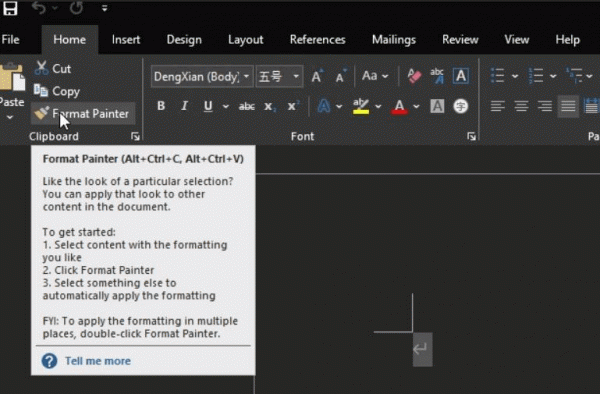Click Text Effects and Typography icon
This screenshot has height=394, width=600.
tap(324, 106)
